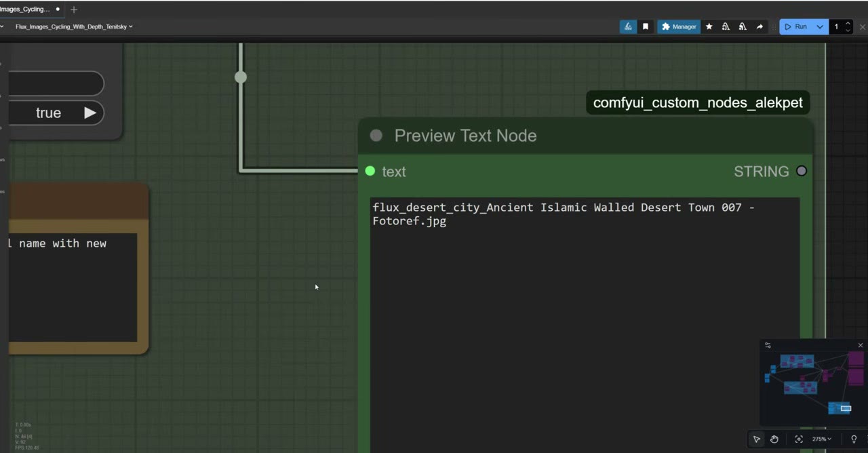This screenshot has width=868, height=453.
Task: Click the reroute dot on the wire
Action: point(241,77)
